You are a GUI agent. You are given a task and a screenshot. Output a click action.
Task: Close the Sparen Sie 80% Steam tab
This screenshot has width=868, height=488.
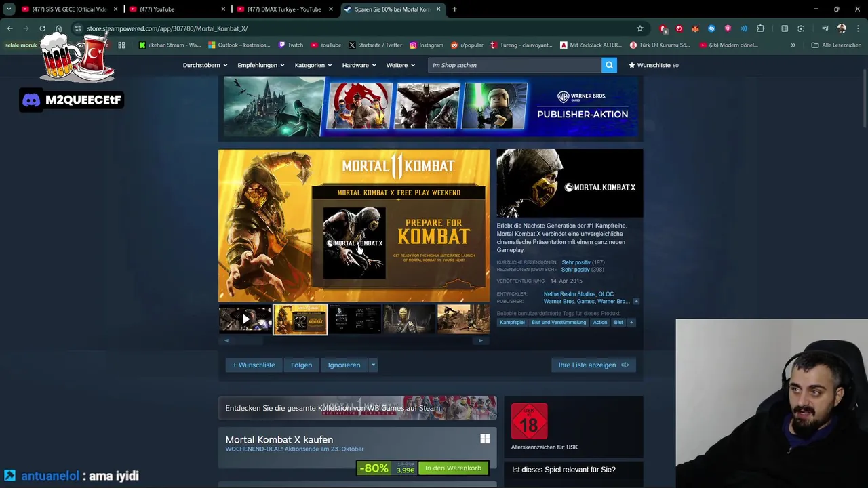coord(438,9)
